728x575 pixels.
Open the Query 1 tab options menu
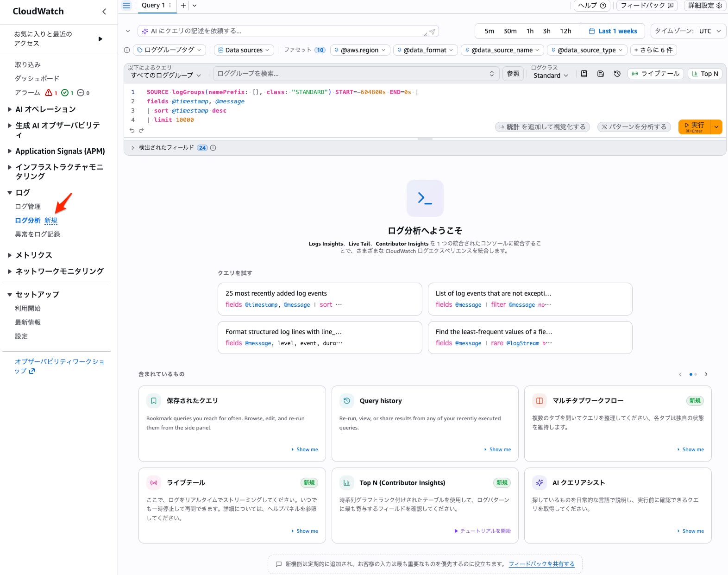click(x=170, y=6)
